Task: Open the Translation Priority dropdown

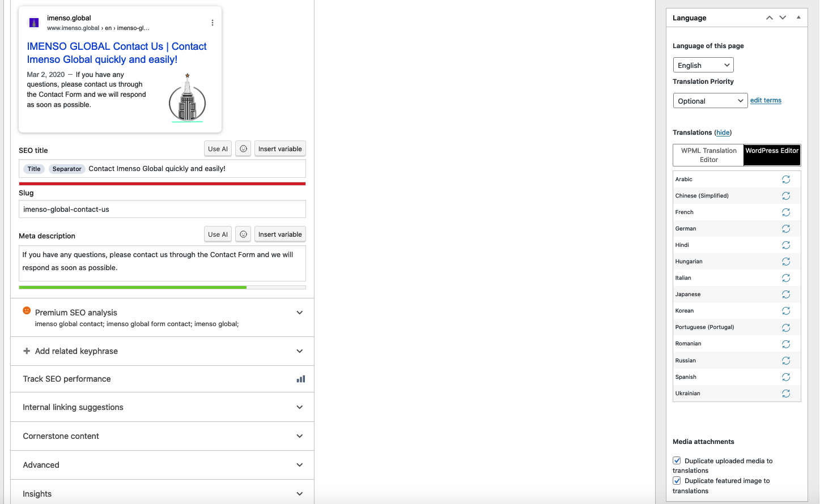Action: coord(711,101)
